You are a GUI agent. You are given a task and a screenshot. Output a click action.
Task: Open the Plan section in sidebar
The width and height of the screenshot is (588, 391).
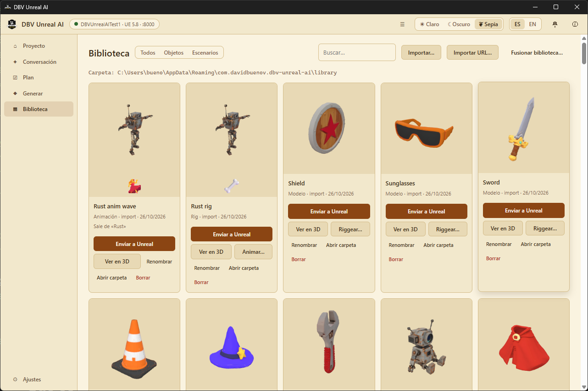(x=39, y=78)
